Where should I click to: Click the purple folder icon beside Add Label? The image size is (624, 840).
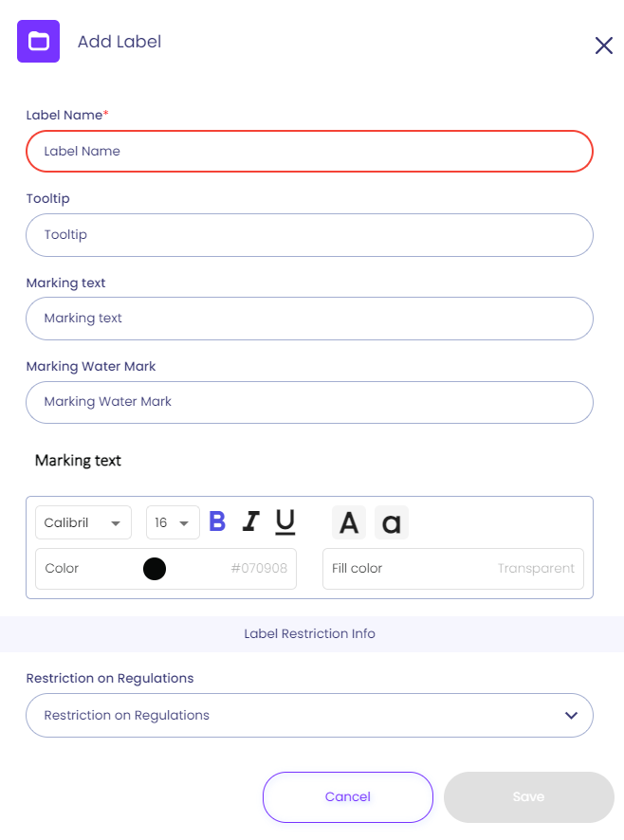click(38, 42)
